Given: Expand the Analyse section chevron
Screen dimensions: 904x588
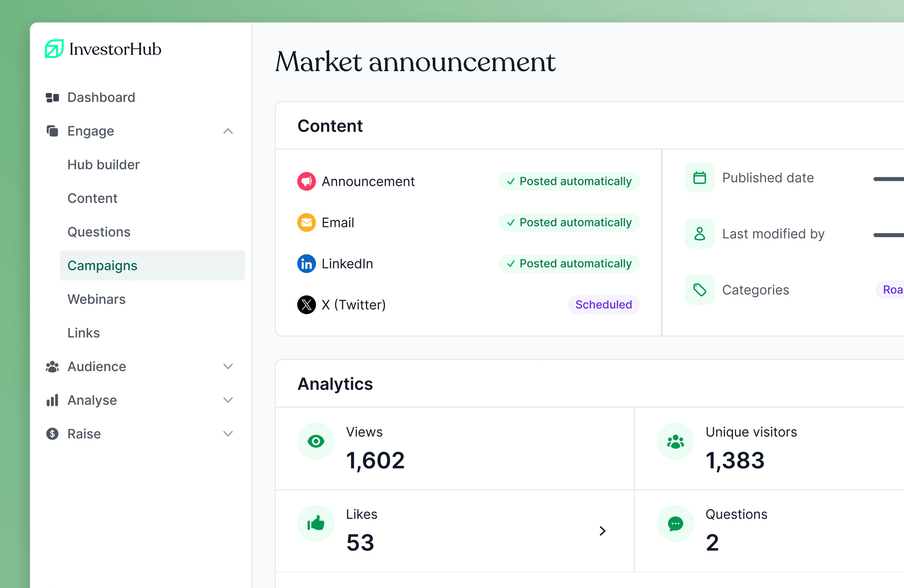Looking at the screenshot, I should 228,400.
